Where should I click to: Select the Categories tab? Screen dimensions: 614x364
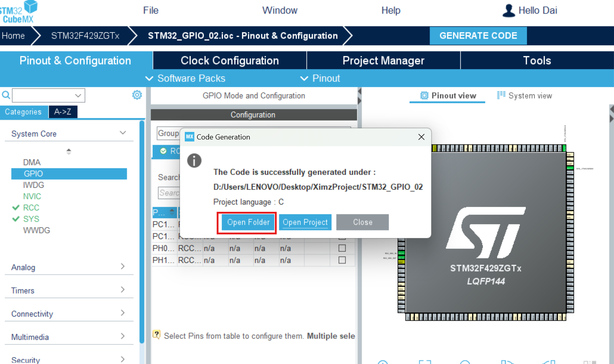(x=23, y=112)
